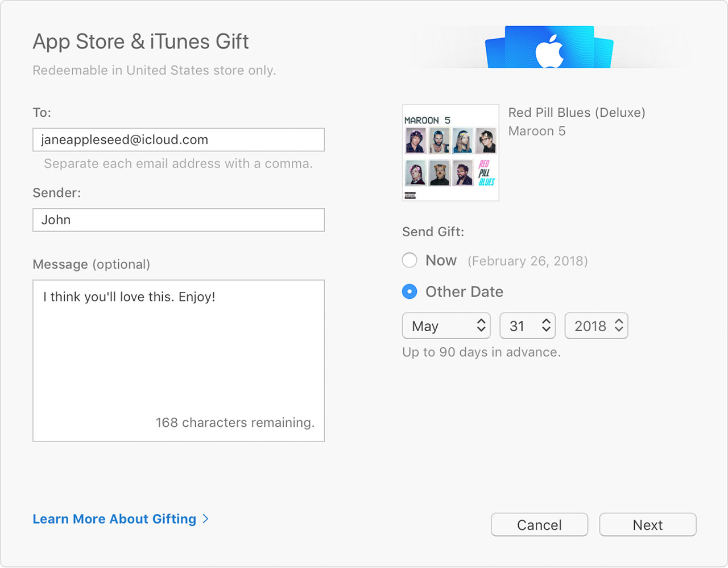Click the To email address field
This screenshot has height=568, width=728.
pyautogui.click(x=179, y=139)
